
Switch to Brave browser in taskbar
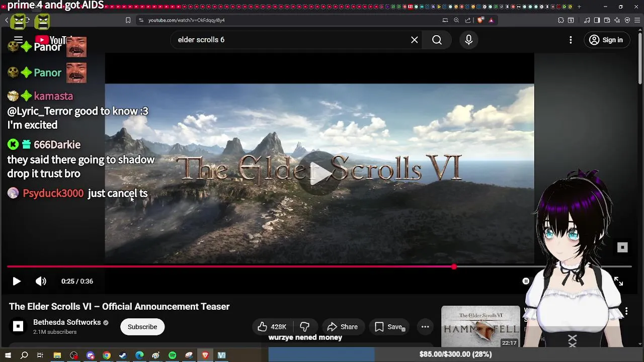205,355
